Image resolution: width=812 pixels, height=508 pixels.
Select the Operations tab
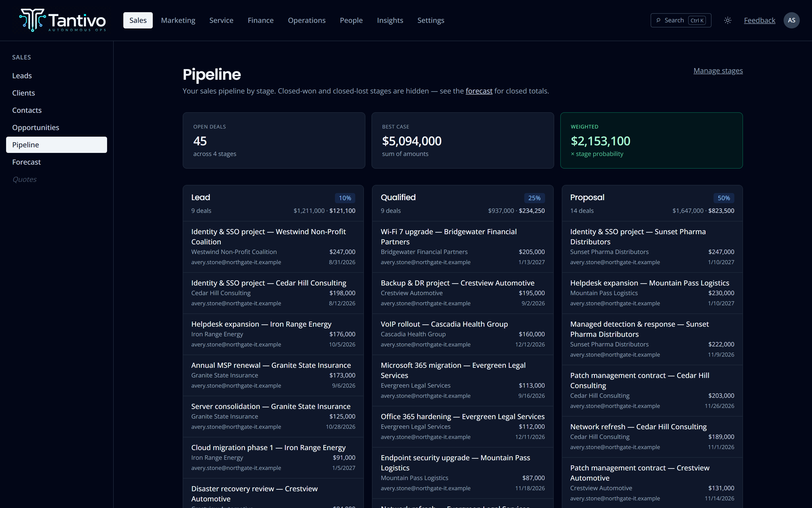(307, 21)
